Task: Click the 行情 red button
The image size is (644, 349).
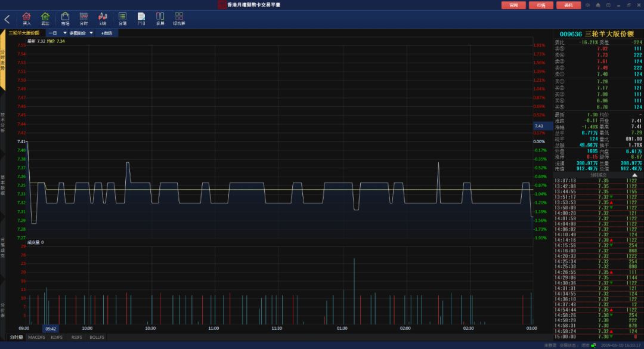Action: coord(541,5)
